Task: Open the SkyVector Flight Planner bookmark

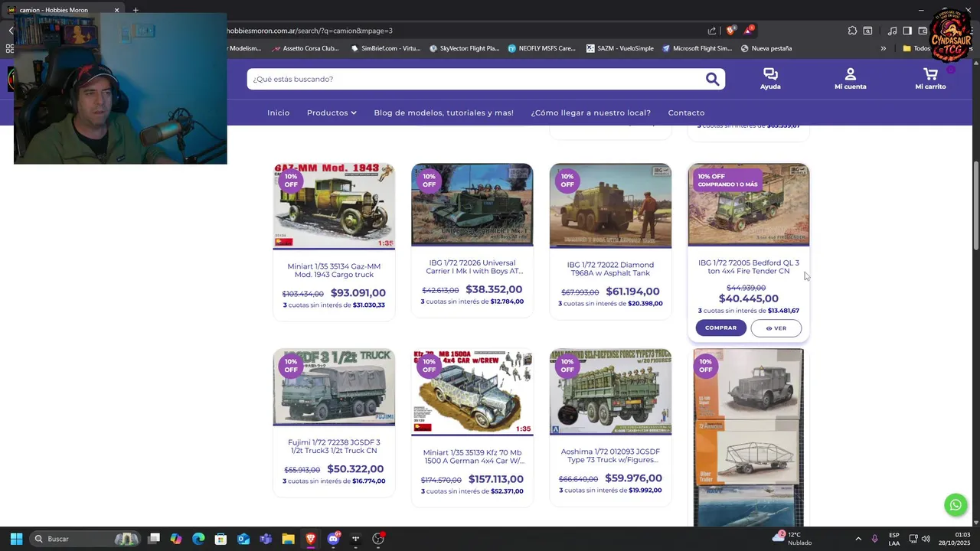Action: (464, 48)
